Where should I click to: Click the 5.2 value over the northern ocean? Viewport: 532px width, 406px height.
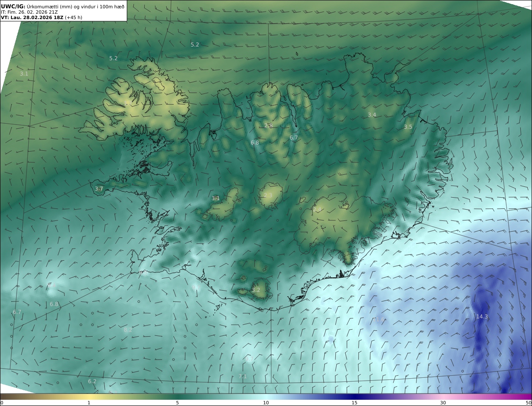[x=195, y=44]
